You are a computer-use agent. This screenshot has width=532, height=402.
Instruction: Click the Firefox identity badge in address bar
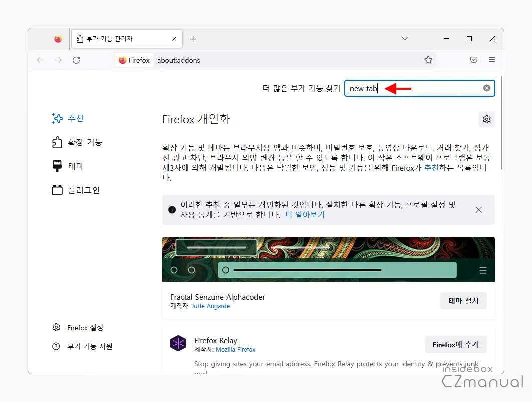coord(134,60)
